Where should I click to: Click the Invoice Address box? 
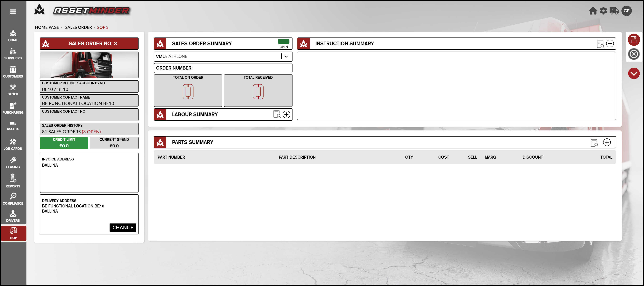point(89,173)
